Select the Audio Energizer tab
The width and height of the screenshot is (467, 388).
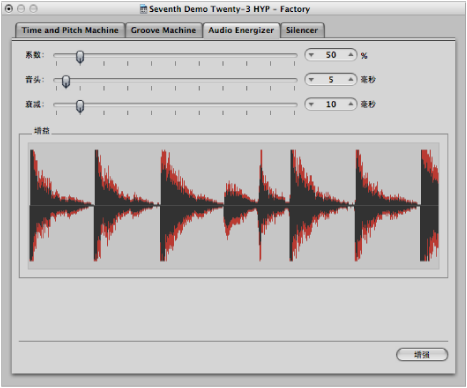(241, 30)
